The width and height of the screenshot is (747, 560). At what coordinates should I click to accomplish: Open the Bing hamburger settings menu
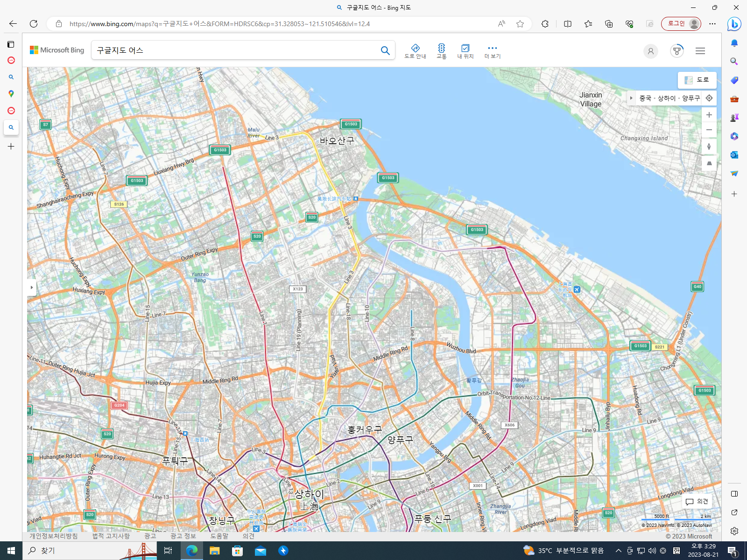[700, 51]
